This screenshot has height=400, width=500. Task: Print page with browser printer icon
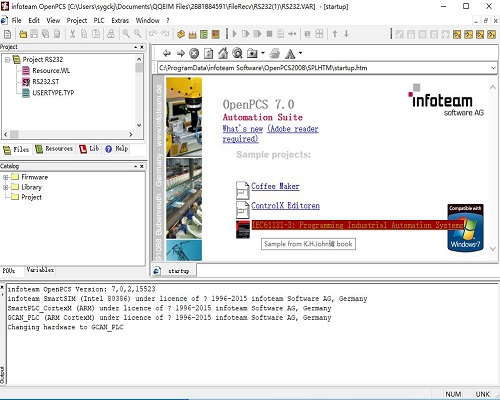(275, 53)
